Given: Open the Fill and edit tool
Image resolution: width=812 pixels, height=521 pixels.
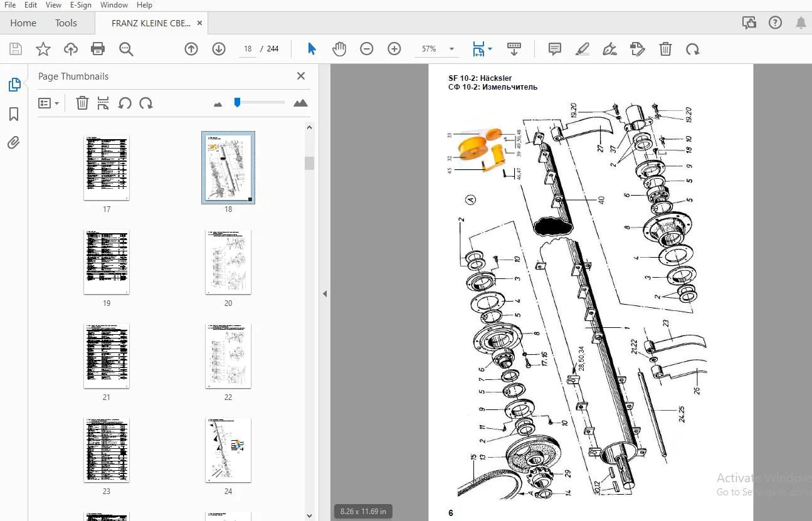Looking at the screenshot, I should (638, 49).
